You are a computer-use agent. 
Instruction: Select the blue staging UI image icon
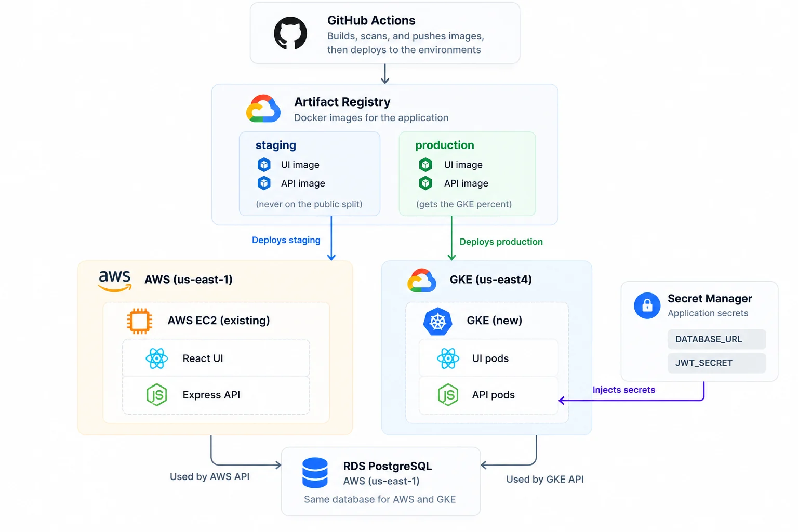coord(264,165)
